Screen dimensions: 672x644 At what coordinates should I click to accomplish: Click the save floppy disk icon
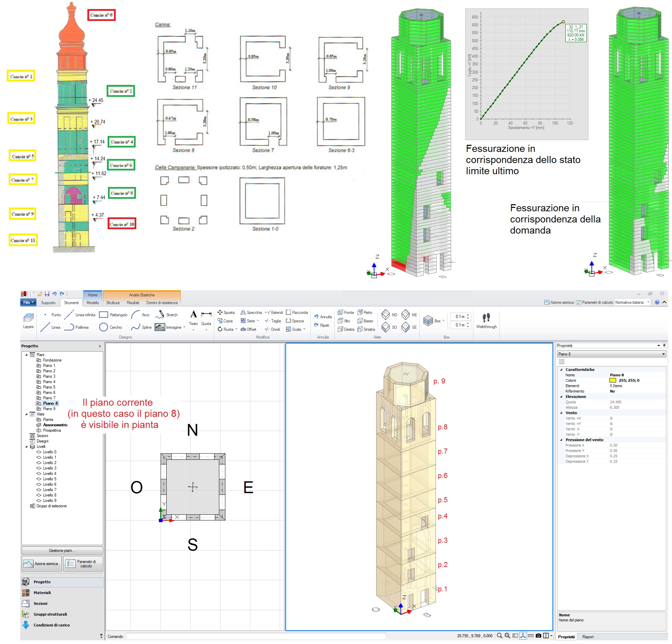pyautogui.click(x=47, y=294)
